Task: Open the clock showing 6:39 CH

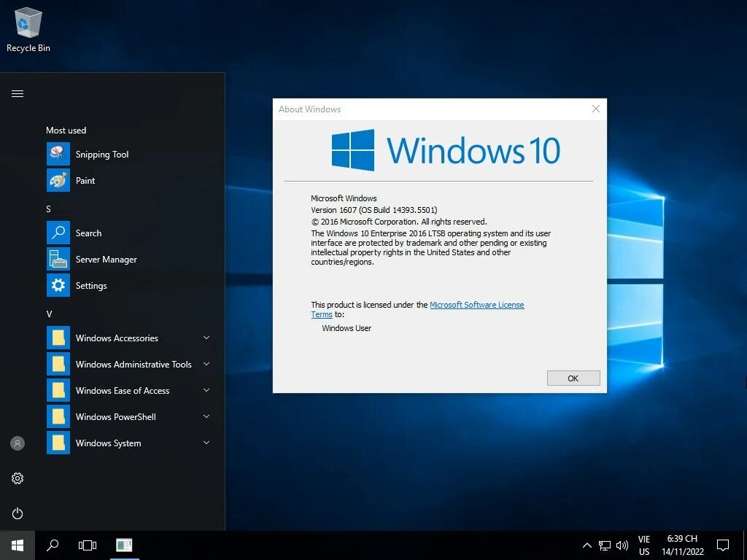Action: 682,545
